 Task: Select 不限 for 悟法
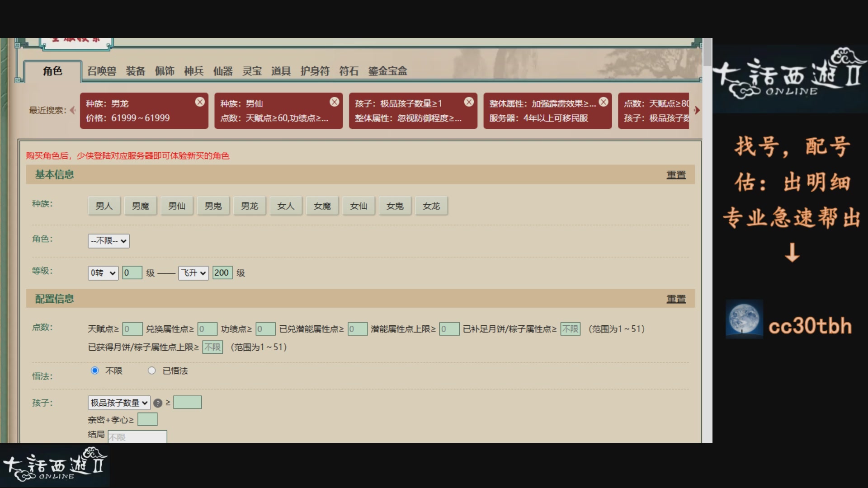click(94, 371)
